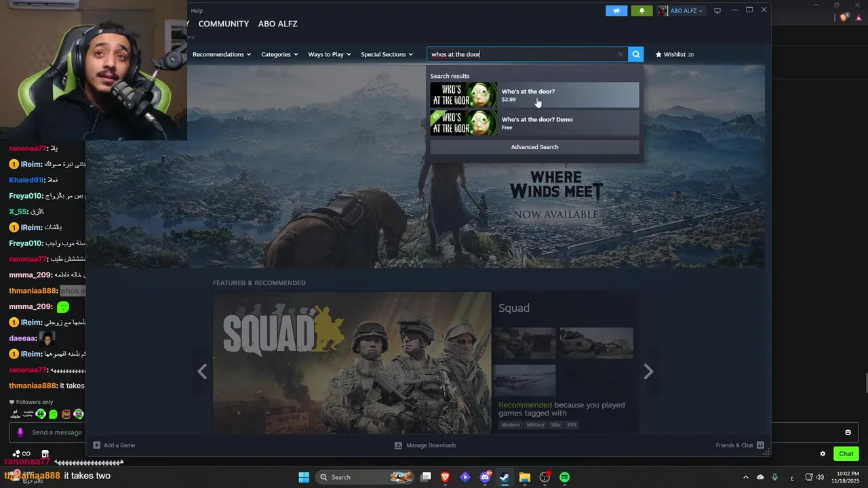Switch to Big Picture mode via the monitor icon
Screen dimensions: 868x488
717,11
